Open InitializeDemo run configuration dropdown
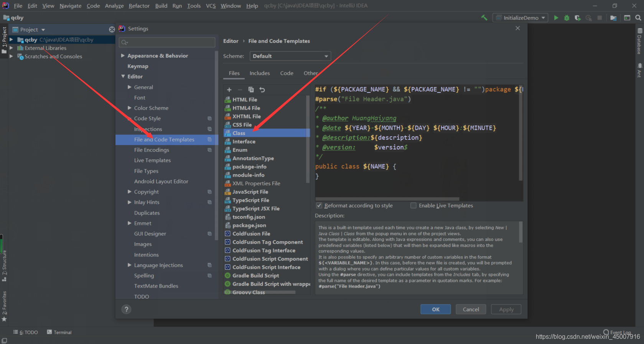 point(520,18)
